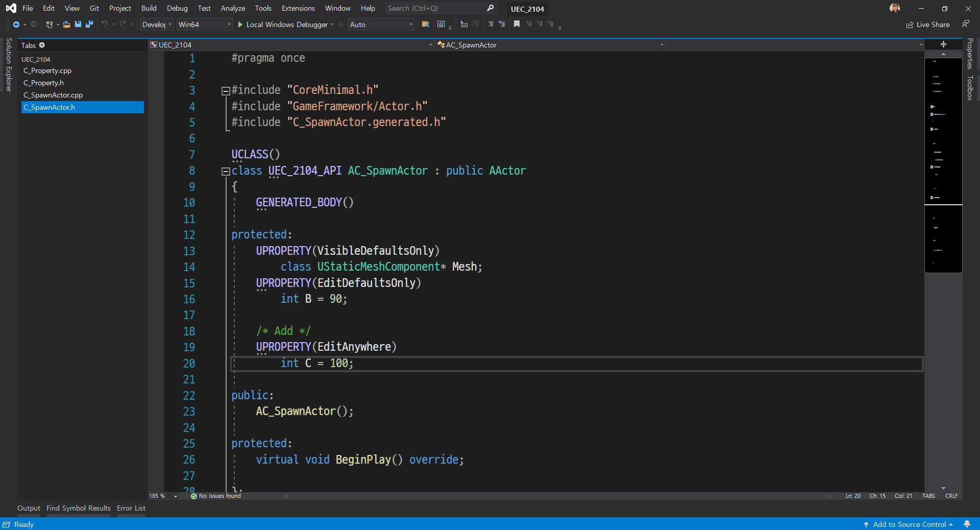Viewport: 980px width, 530px height.
Task: Switch to the Output tab
Action: [x=29, y=508]
